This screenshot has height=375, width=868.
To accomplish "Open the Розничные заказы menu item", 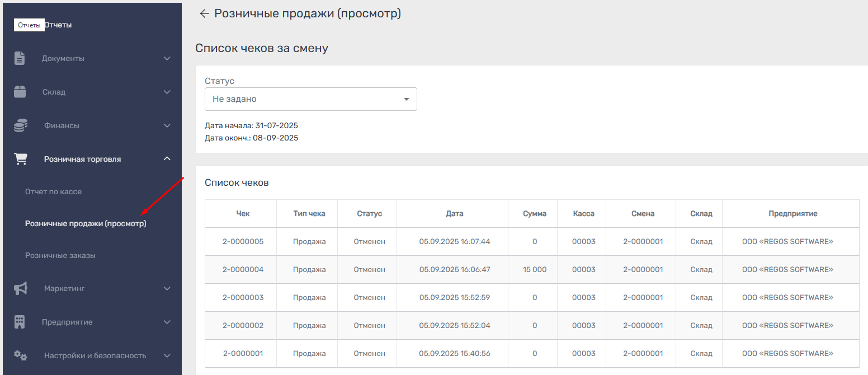I will click(60, 255).
